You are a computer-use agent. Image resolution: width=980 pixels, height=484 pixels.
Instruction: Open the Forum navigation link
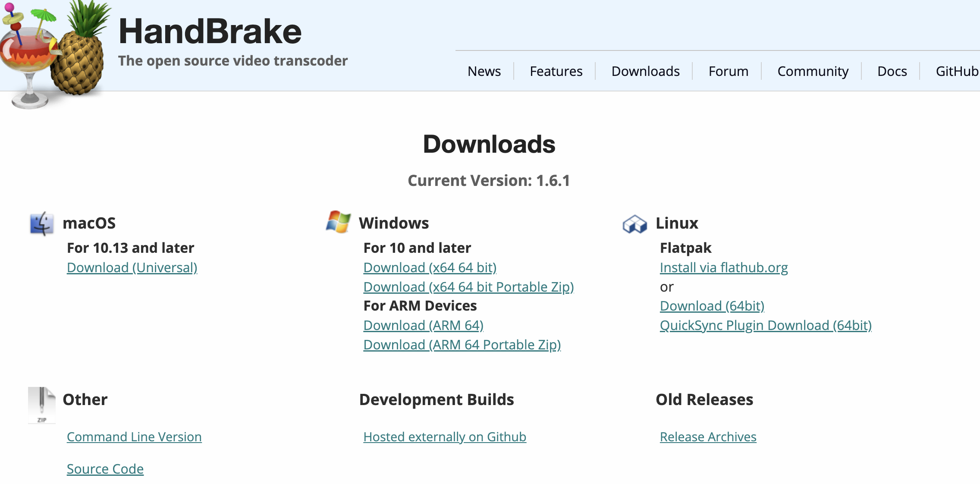tap(728, 71)
